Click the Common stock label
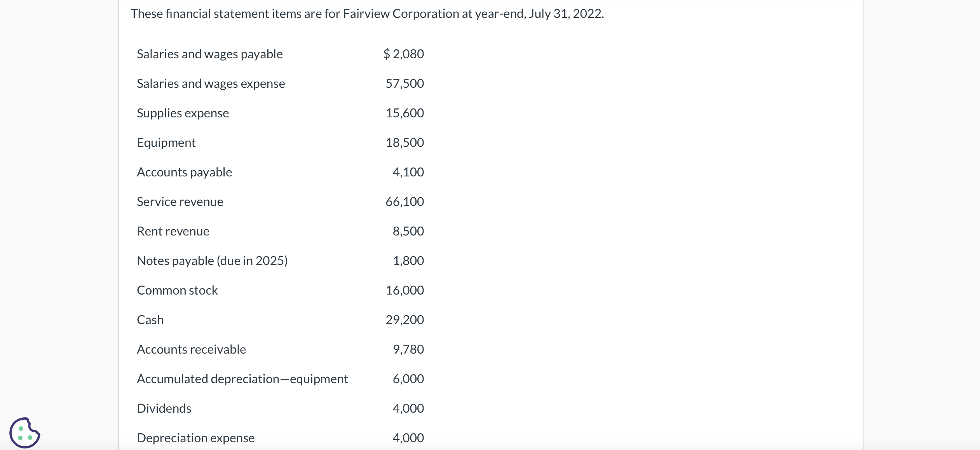The image size is (980, 450). point(177,290)
